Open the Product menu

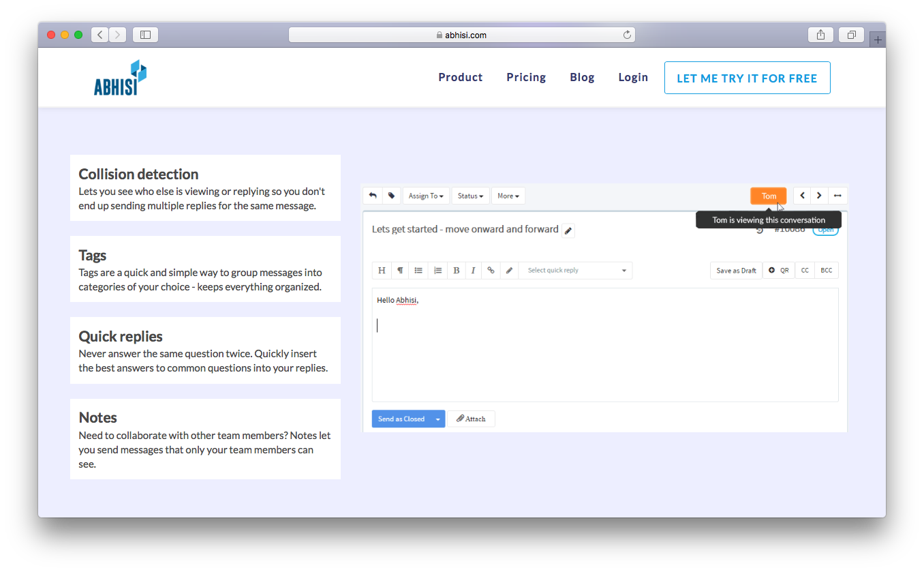461,78
